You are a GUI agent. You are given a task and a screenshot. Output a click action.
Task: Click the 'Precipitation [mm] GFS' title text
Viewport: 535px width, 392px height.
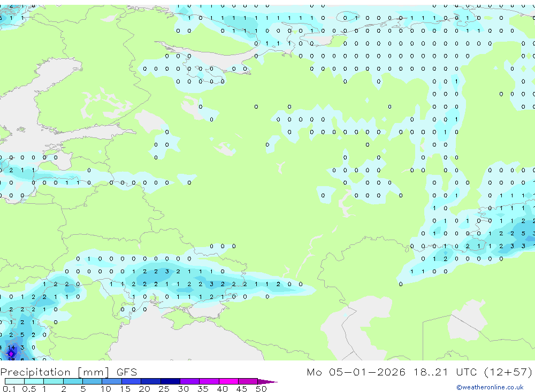coord(68,372)
